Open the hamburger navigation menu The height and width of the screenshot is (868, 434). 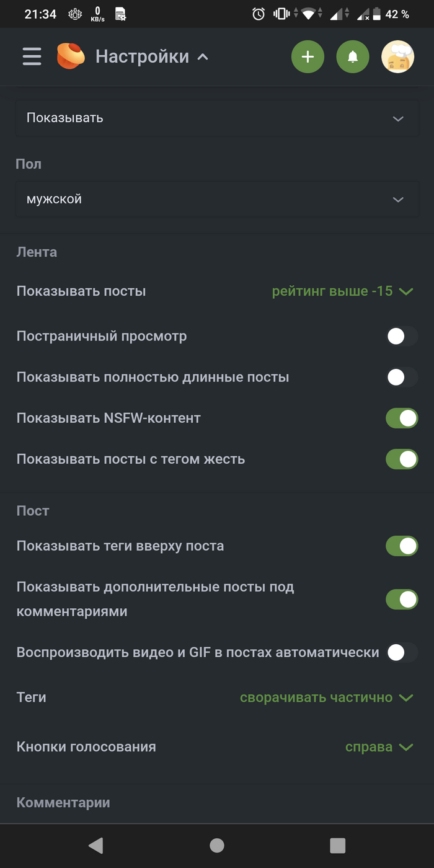(x=32, y=56)
